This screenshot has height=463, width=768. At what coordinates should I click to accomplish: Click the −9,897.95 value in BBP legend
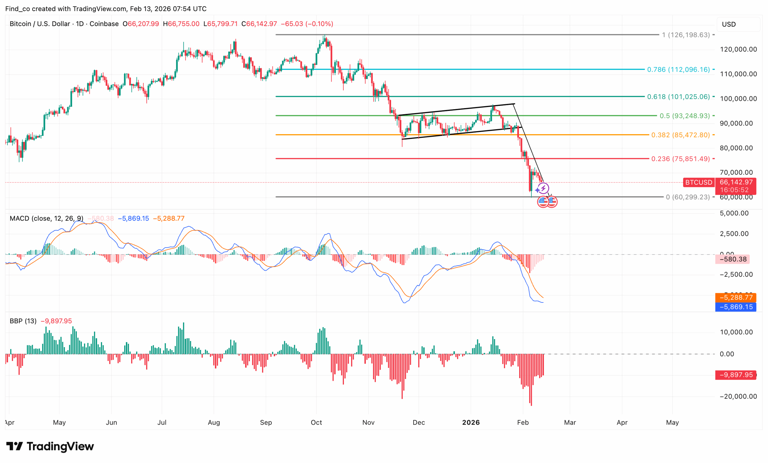click(56, 321)
